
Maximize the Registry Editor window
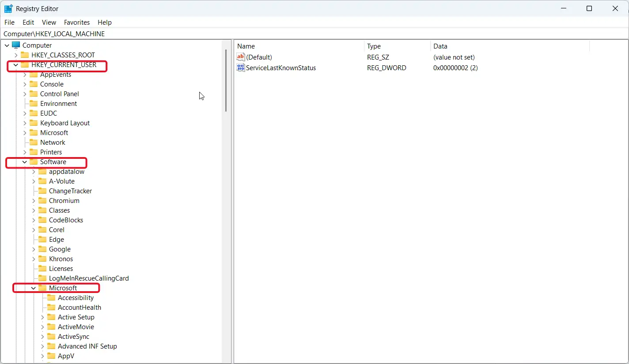pos(589,8)
